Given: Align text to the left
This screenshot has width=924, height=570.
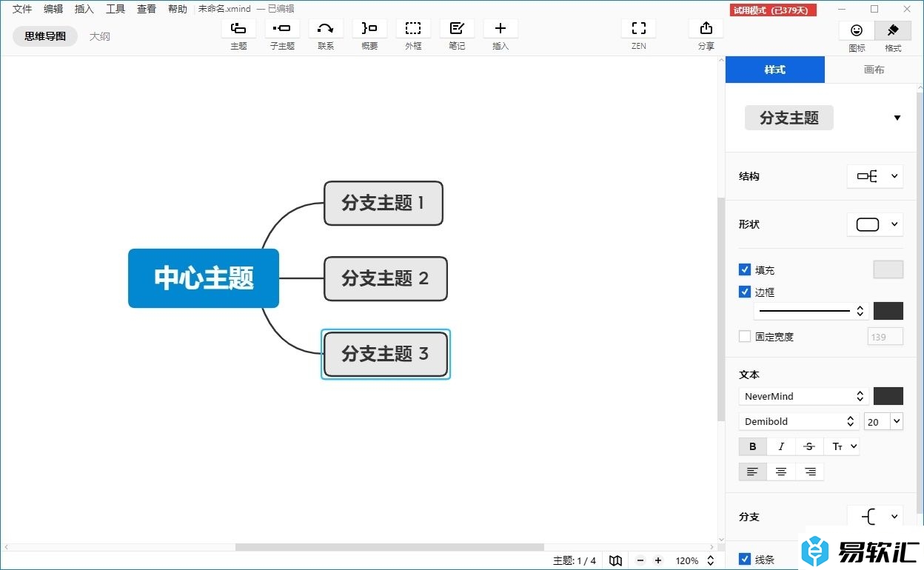Looking at the screenshot, I should 752,472.
